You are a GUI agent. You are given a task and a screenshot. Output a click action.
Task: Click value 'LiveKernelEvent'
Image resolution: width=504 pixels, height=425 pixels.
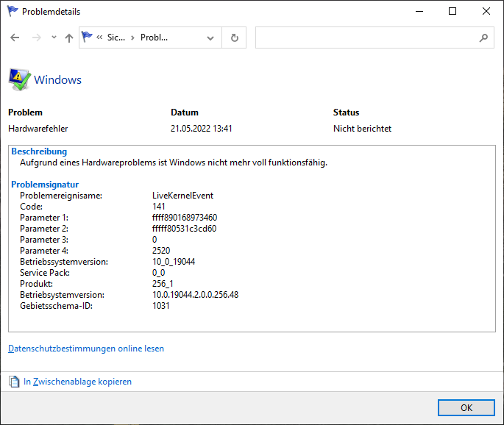pyautogui.click(x=183, y=196)
